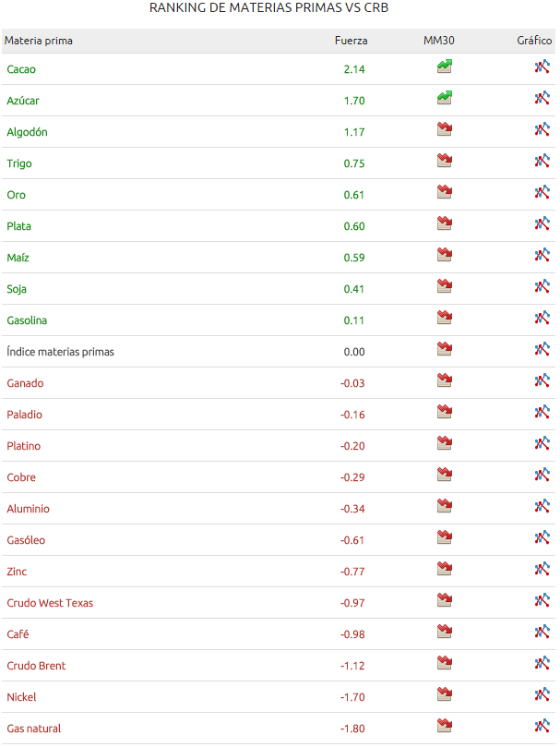Click the green MM30 icon for Azúcar

(445, 98)
